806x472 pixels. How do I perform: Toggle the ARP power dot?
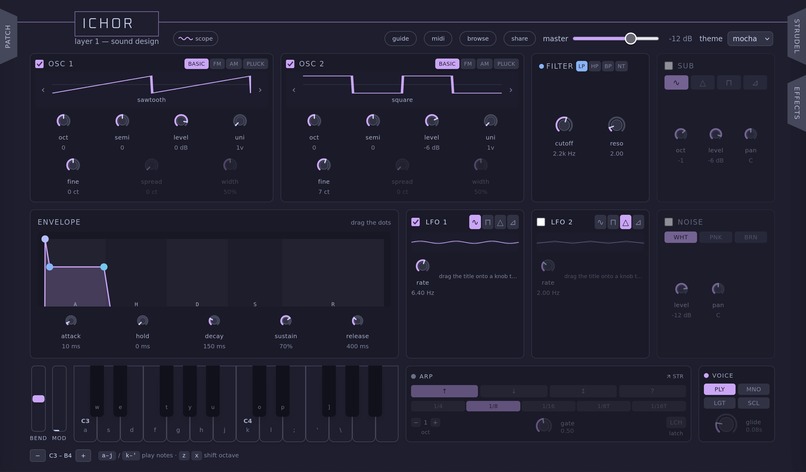click(413, 376)
